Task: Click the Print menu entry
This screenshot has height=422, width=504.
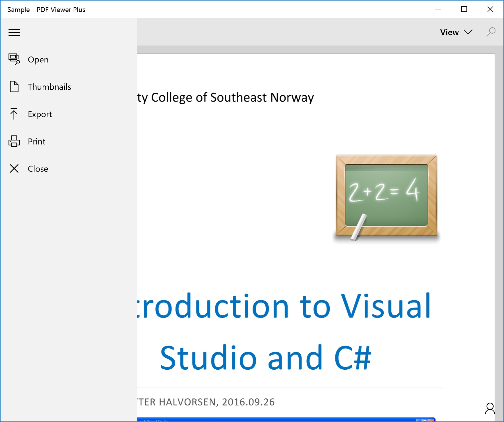Action: [36, 141]
